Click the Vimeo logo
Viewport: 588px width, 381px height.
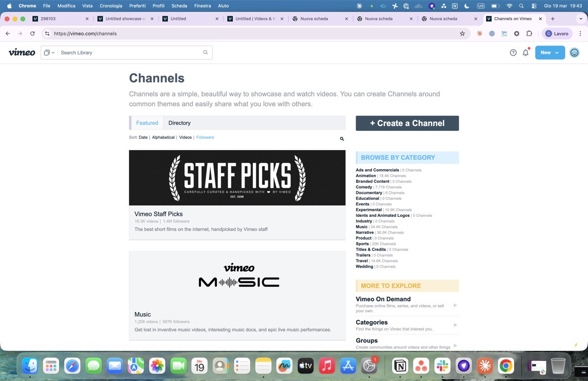click(22, 52)
